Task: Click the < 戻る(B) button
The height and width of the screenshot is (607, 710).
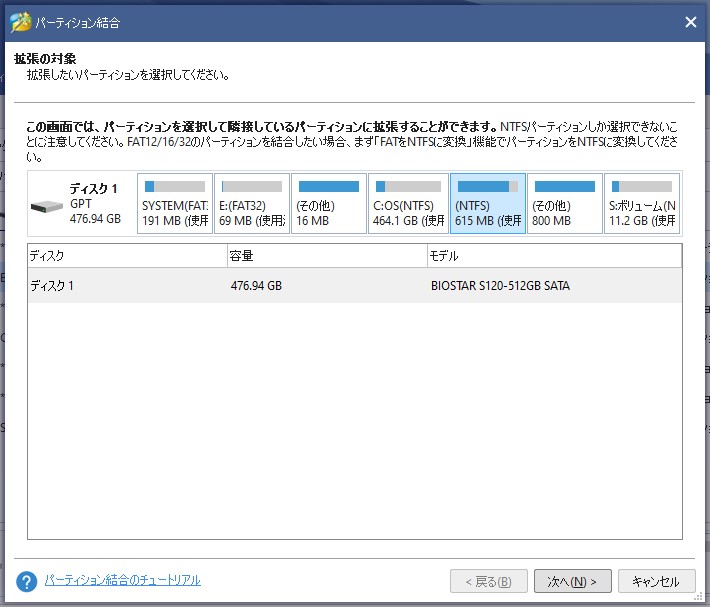Action: (x=489, y=581)
